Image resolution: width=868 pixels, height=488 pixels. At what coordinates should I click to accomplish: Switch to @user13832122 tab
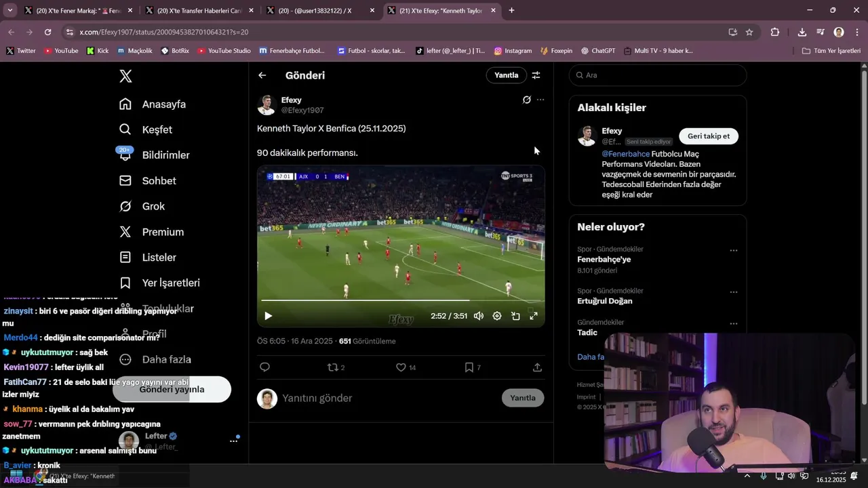point(320,11)
